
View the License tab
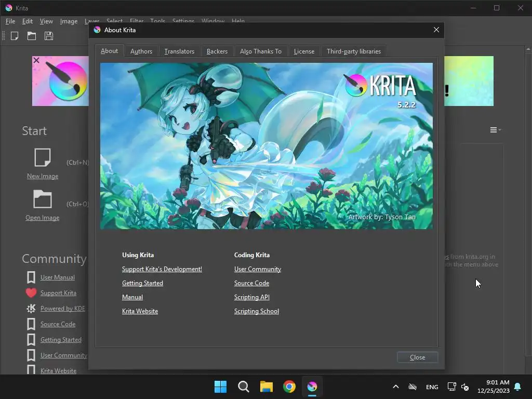pyautogui.click(x=304, y=51)
